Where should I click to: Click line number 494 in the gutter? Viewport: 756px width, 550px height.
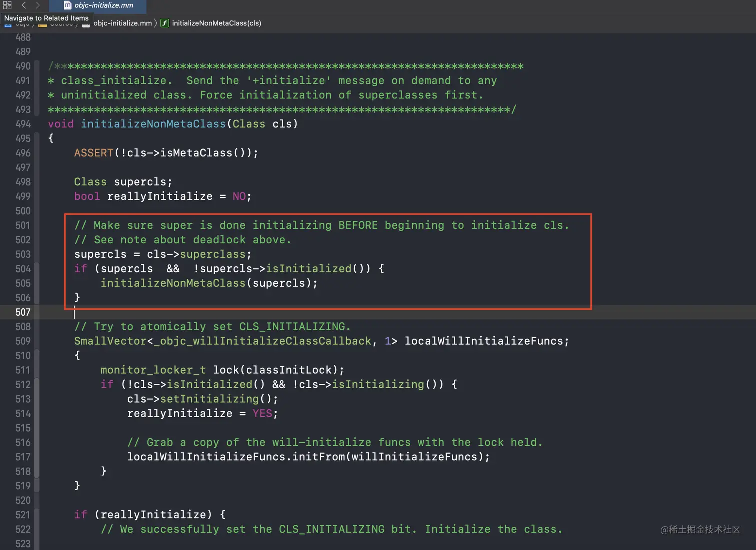pyautogui.click(x=23, y=124)
